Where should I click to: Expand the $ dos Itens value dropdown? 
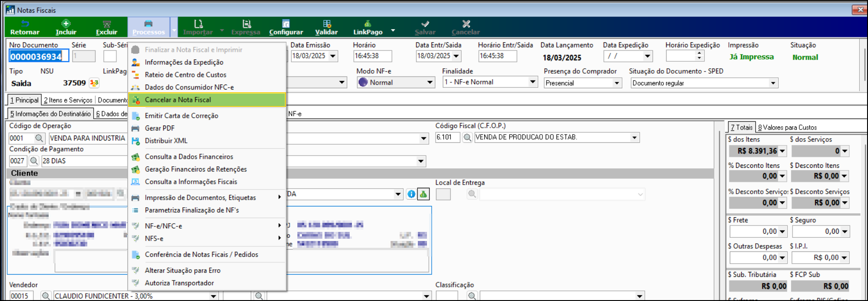click(782, 151)
